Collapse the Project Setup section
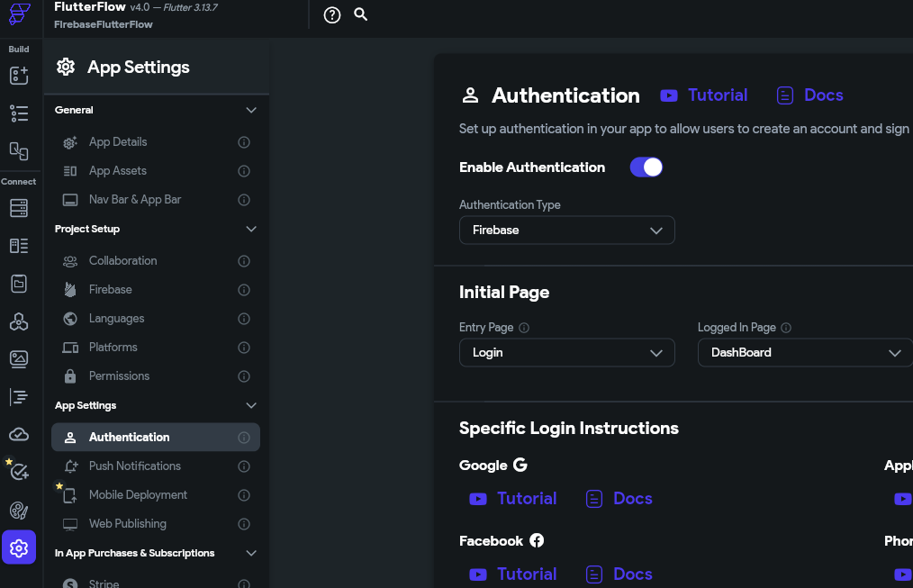 pos(251,229)
